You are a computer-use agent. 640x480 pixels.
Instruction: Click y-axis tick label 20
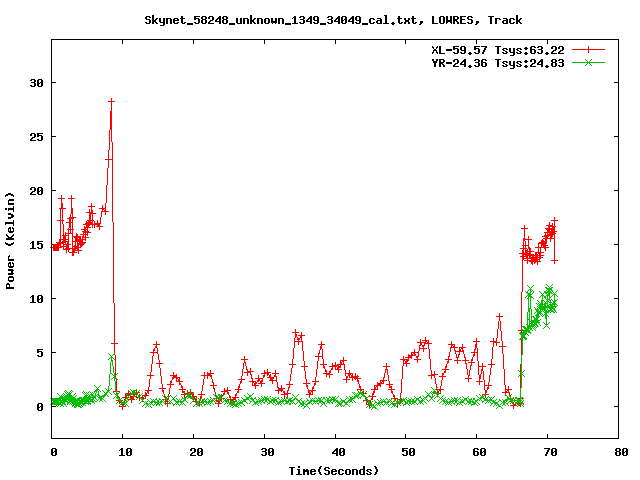tap(36, 191)
